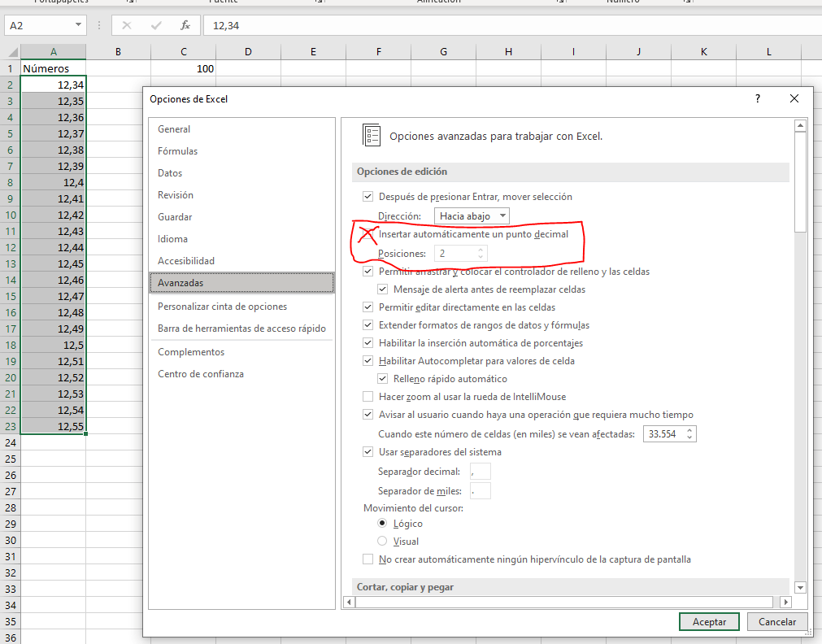Toggle 'Permitir arrastrar y colocar' checkbox
This screenshot has height=644, width=822.
point(368,272)
